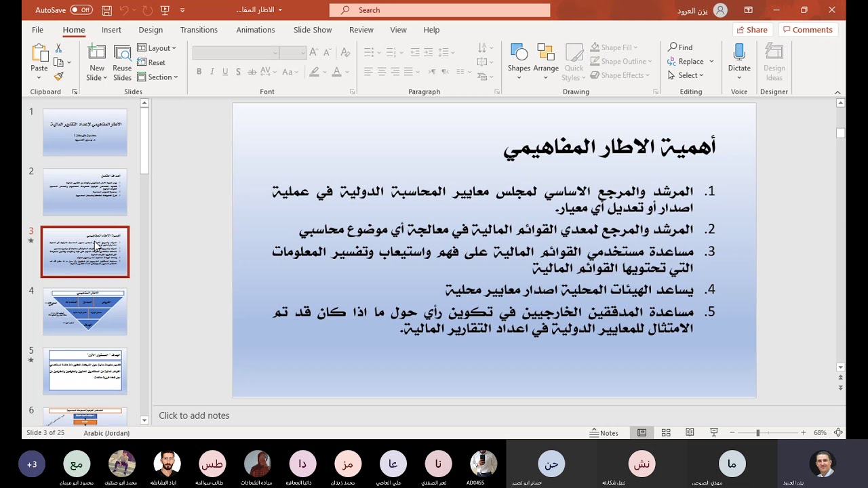This screenshot has height=488, width=868.
Task: Open the font size combo box
Action: (294, 53)
